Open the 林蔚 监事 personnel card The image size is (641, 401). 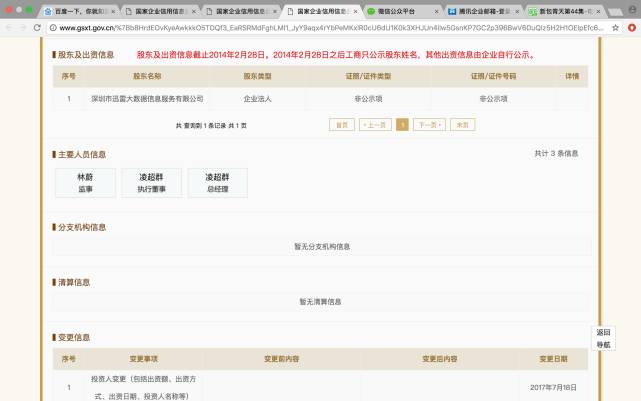(85, 183)
